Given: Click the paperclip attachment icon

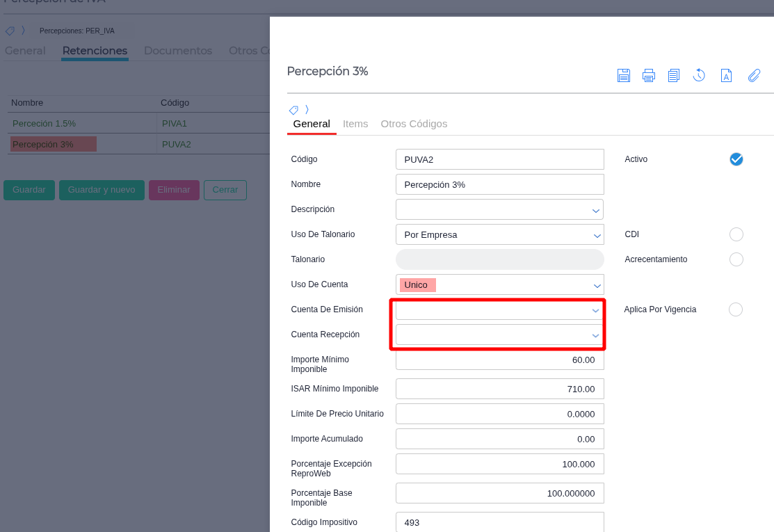Looking at the screenshot, I should tap(754, 76).
